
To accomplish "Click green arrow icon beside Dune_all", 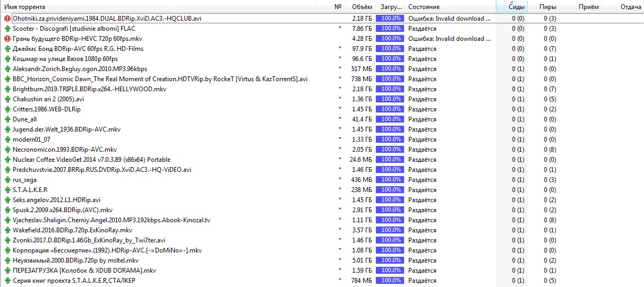I will pyautogui.click(x=7, y=119).
